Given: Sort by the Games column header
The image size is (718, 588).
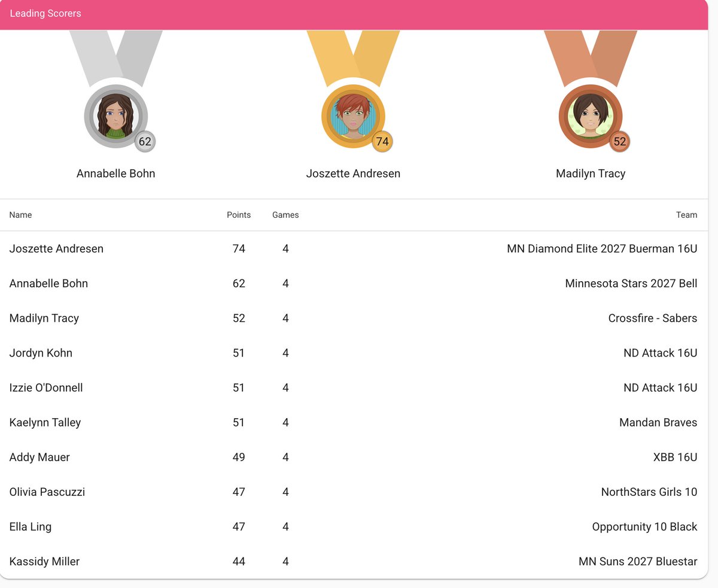Looking at the screenshot, I should pyautogui.click(x=285, y=215).
